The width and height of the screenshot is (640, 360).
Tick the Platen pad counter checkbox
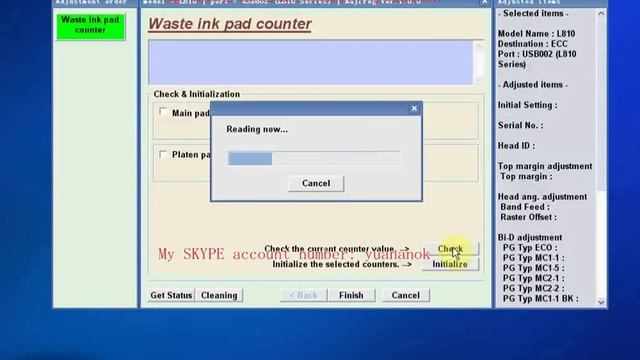[163, 154]
